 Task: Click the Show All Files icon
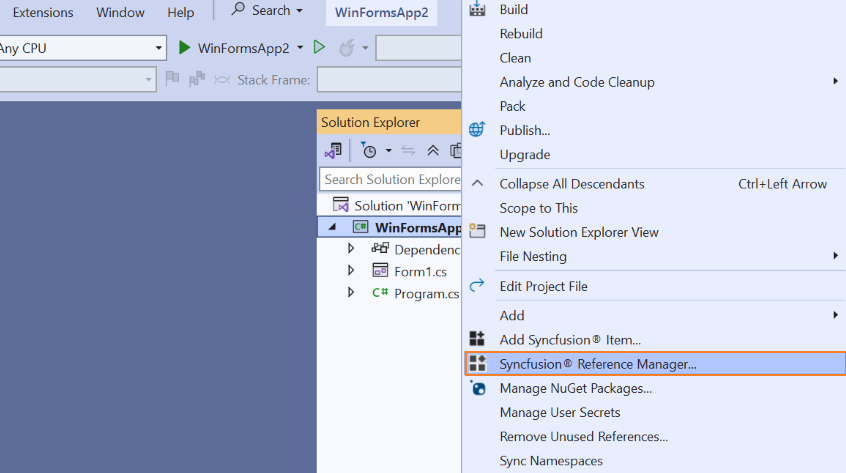(x=456, y=150)
